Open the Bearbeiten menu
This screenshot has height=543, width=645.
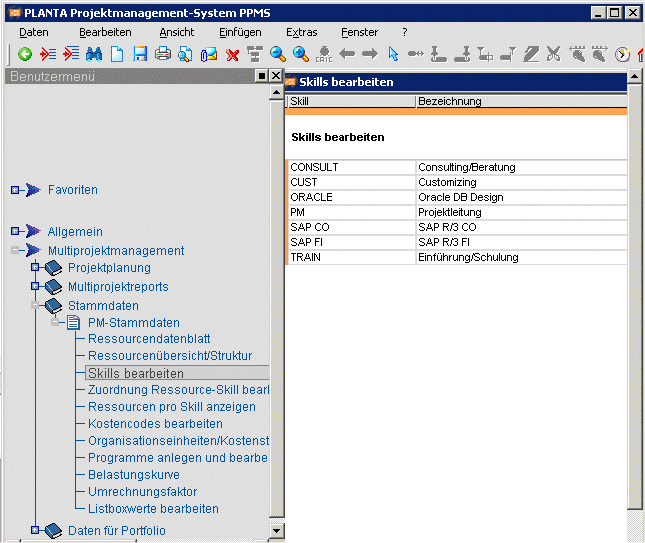tap(105, 32)
